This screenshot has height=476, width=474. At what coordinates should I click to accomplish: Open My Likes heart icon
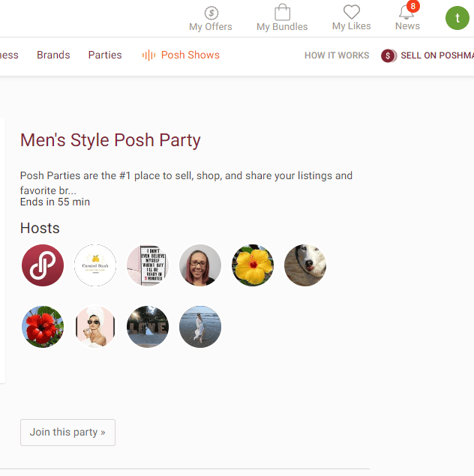point(351,12)
